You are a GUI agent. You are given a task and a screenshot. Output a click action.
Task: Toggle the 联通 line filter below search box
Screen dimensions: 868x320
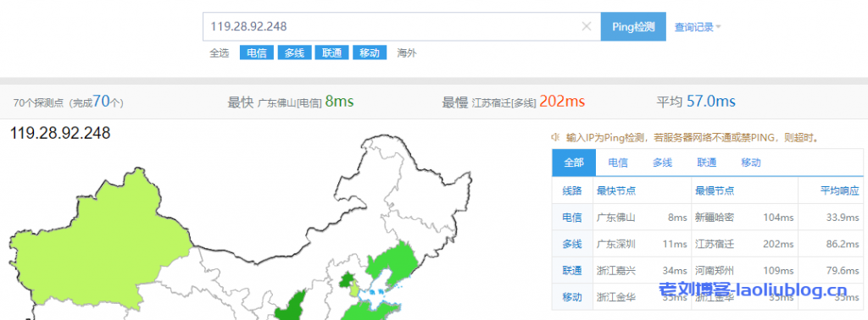(331, 53)
